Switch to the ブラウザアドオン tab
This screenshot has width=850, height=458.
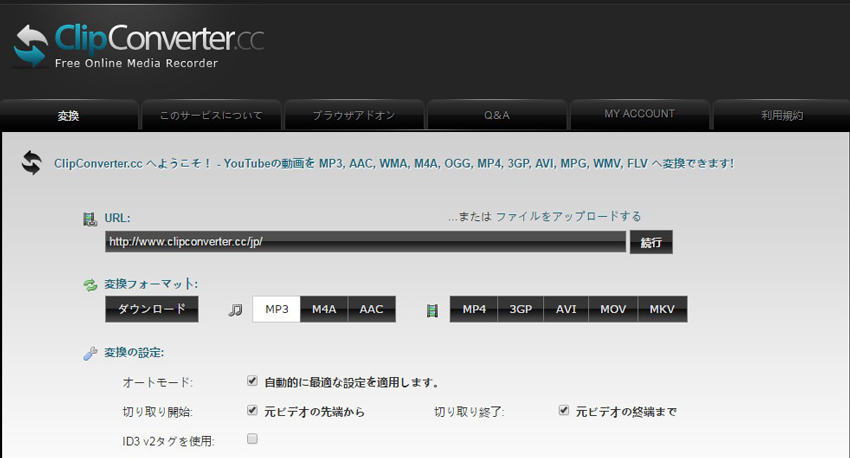354,115
